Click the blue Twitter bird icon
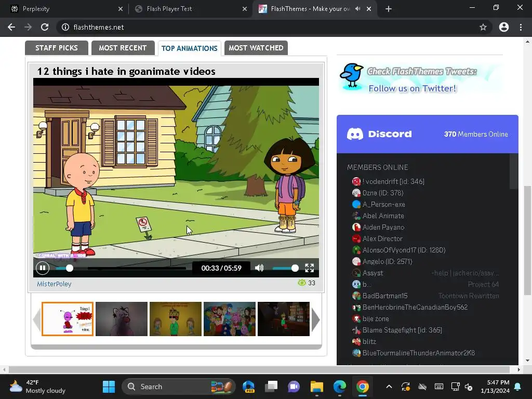532x399 pixels. coord(352,76)
